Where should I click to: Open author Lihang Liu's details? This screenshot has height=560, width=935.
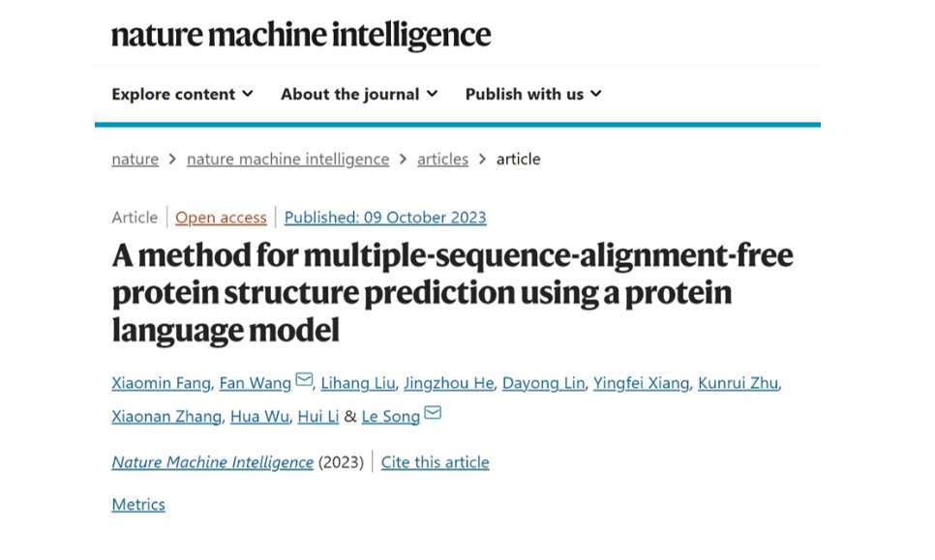click(358, 383)
